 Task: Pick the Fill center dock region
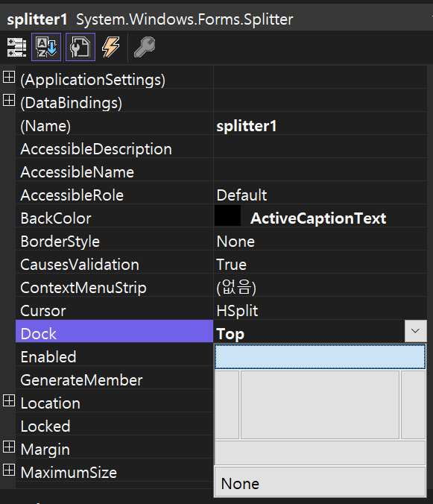320,405
